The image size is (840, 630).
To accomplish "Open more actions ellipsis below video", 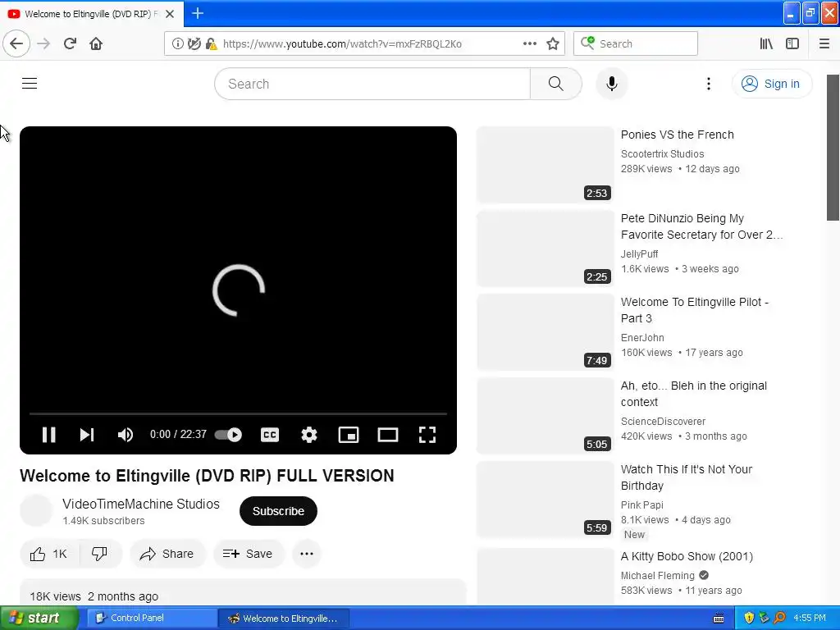I will 307,554.
